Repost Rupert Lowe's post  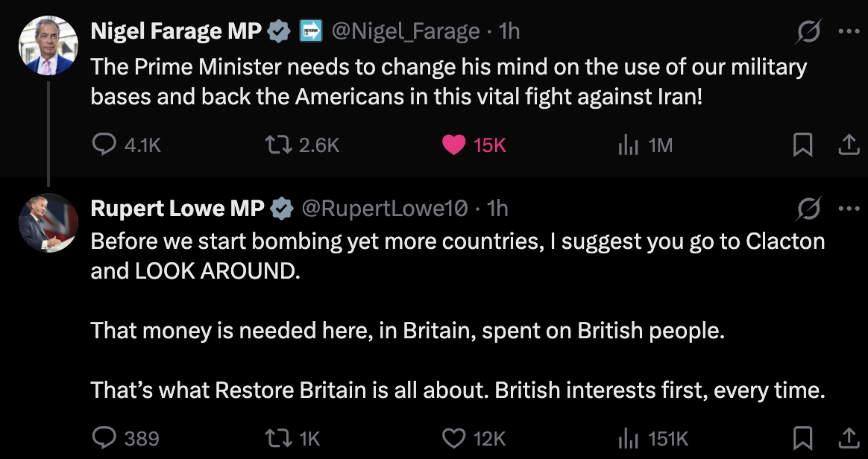pos(280,437)
